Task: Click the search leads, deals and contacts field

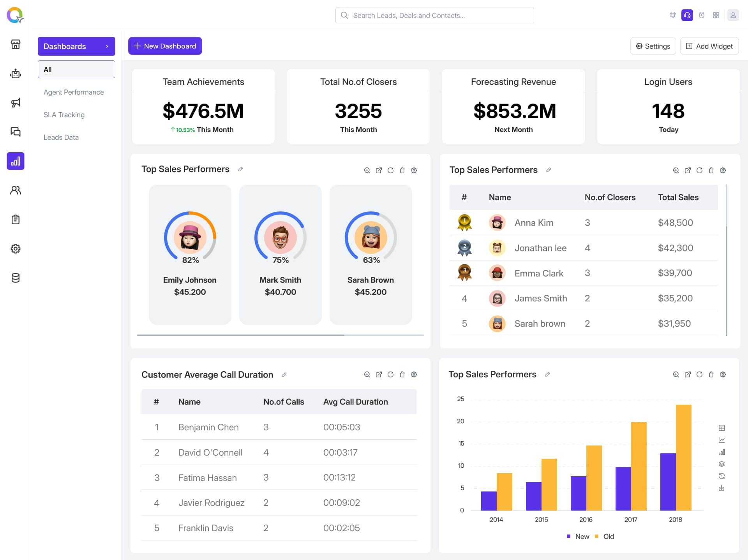Action: click(434, 15)
